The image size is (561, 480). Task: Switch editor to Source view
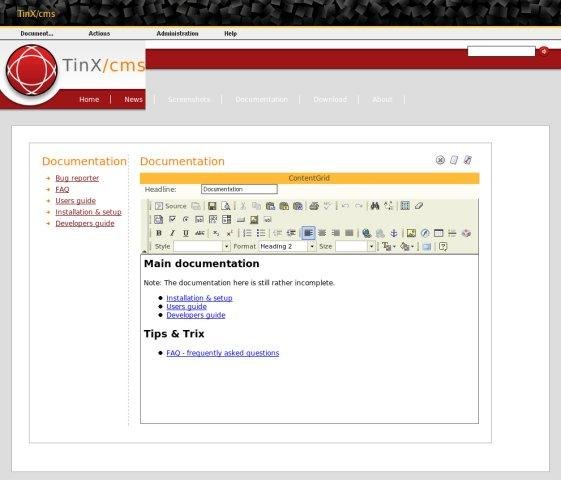click(171, 206)
